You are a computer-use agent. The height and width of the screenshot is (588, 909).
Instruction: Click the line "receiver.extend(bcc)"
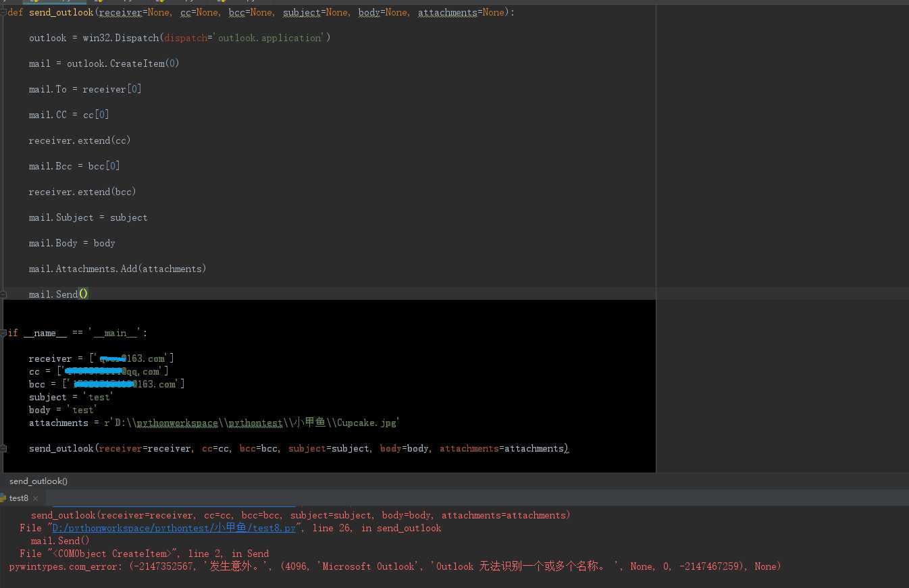tap(82, 192)
